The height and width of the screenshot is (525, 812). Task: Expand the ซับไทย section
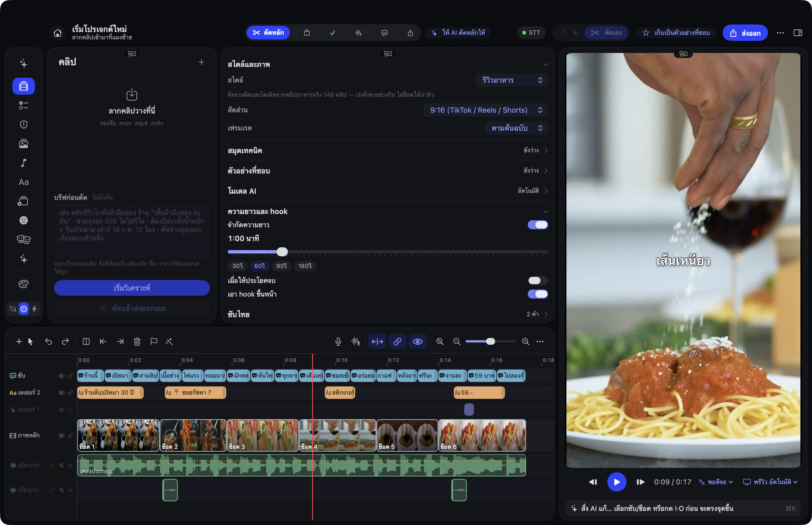point(388,314)
